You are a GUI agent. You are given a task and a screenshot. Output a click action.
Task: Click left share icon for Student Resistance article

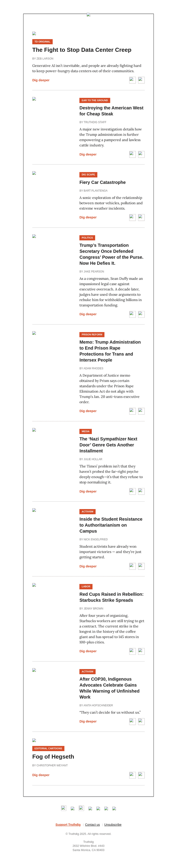pyautogui.click(x=132, y=566)
